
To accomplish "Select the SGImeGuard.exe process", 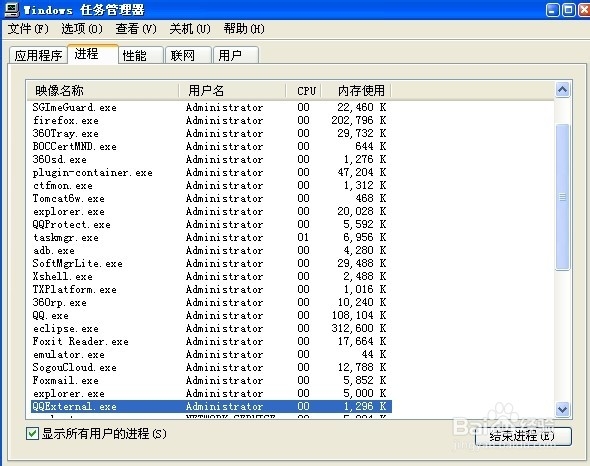I will tap(210, 108).
